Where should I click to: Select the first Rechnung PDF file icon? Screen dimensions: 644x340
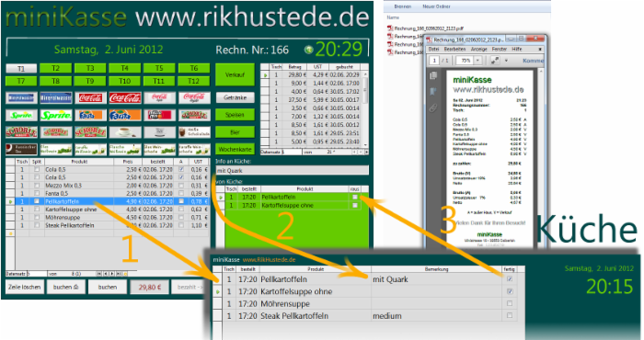[x=390, y=28]
